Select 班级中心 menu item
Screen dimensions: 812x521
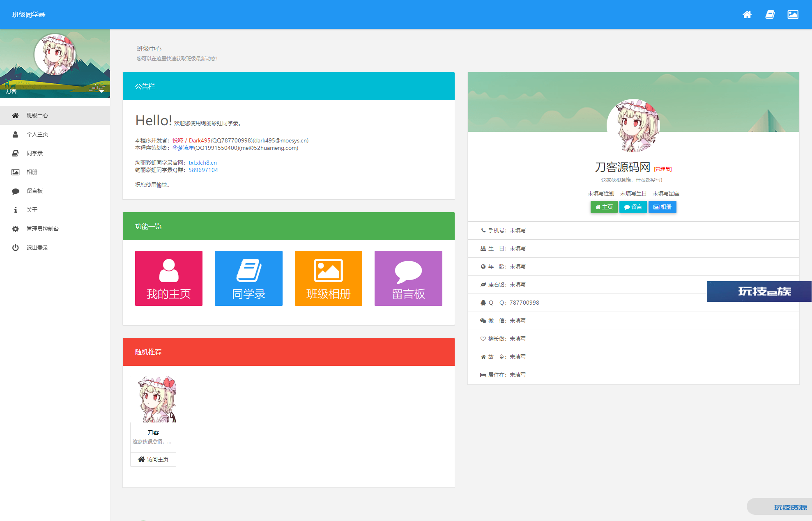[55, 115]
